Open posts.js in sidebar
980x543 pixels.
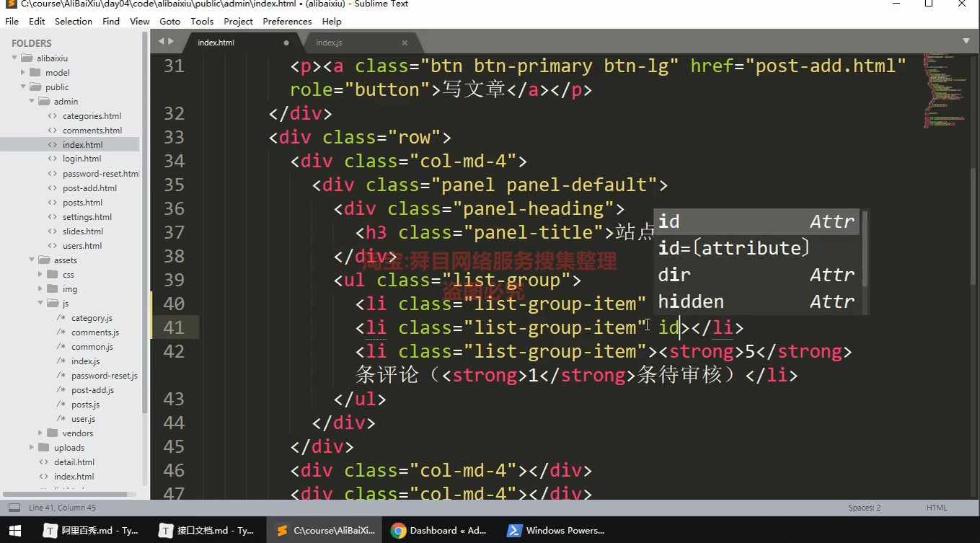(x=85, y=405)
